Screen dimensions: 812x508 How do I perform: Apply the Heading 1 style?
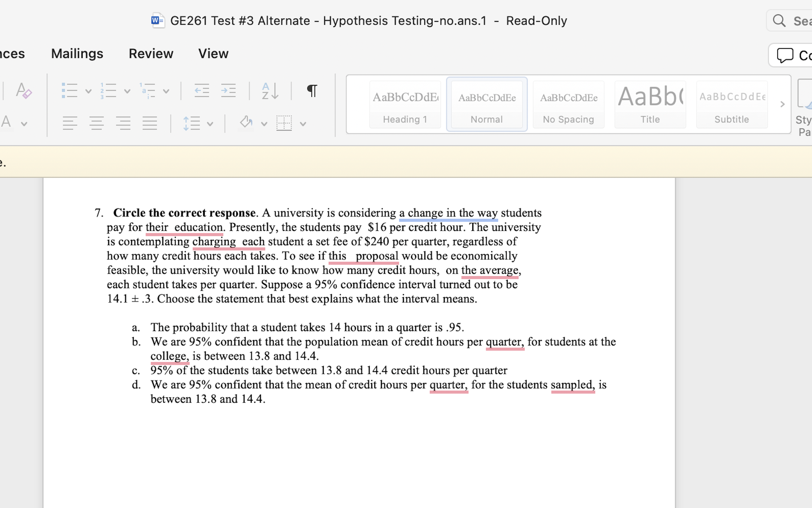coord(405,104)
